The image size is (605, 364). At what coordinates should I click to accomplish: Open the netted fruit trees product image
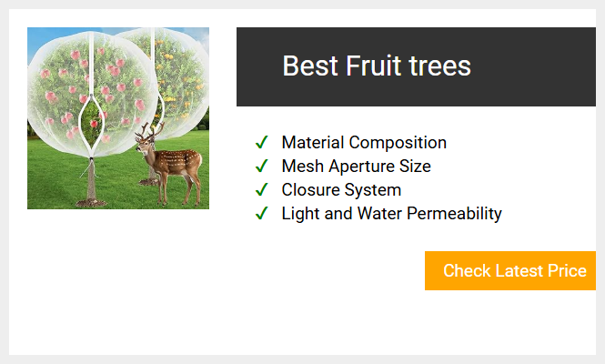coord(118,118)
